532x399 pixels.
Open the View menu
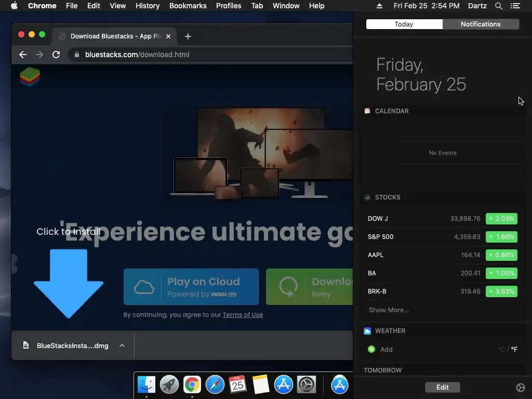tap(118, 6)
